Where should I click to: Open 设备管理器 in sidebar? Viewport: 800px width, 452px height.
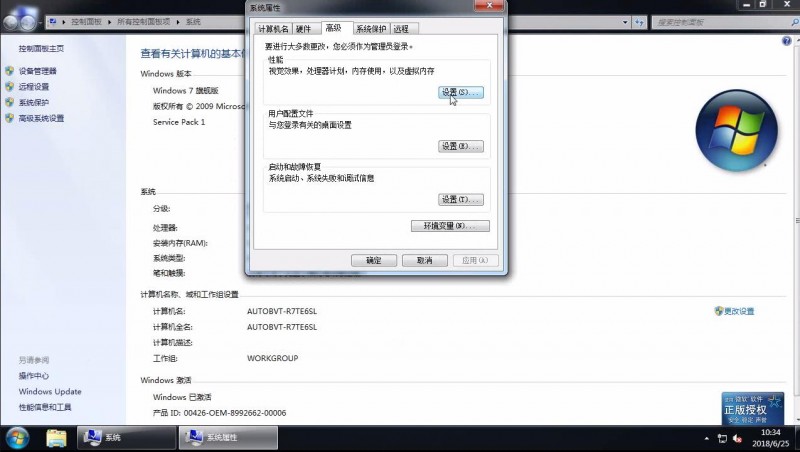pos(38,71)
